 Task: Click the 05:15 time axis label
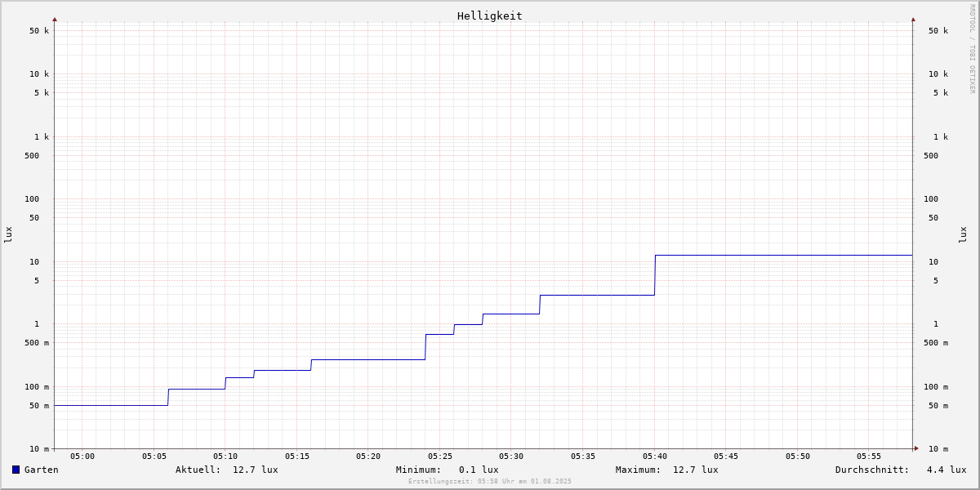(297, 456)
